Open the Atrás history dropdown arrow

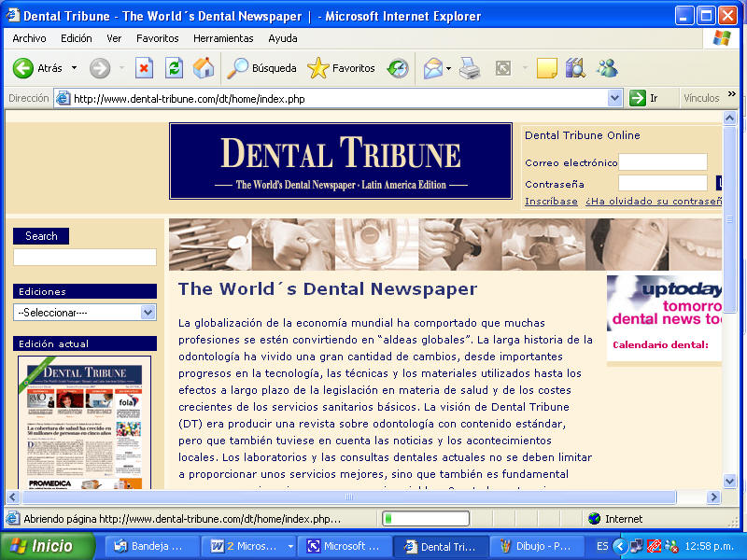coord(75,68)
